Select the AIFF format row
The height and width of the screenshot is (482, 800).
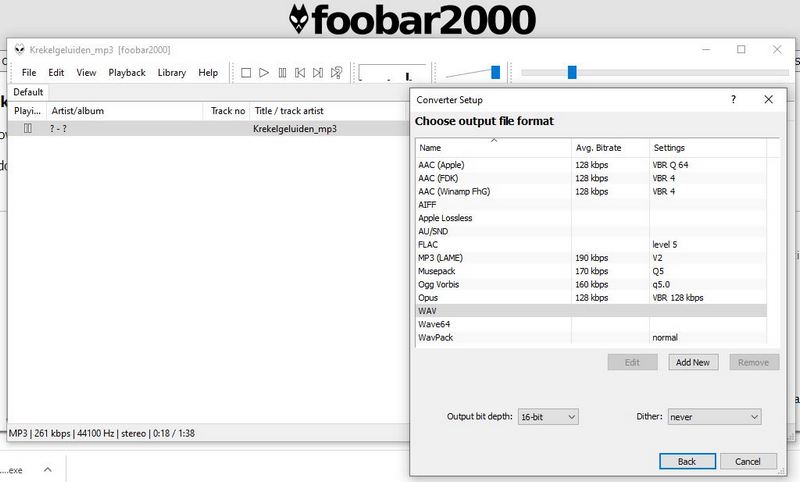pos(591,205)
